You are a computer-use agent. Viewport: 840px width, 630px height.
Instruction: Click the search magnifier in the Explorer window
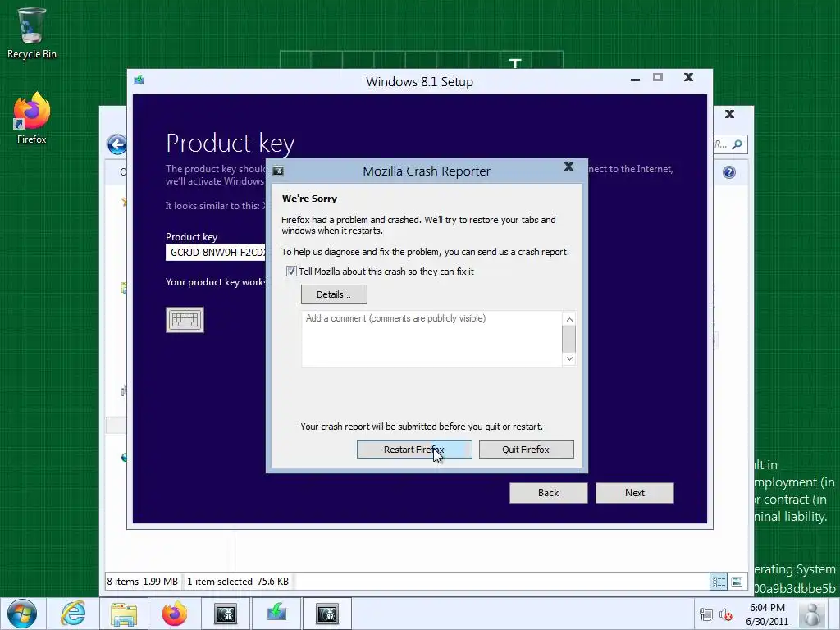click(x=737, y=144)
